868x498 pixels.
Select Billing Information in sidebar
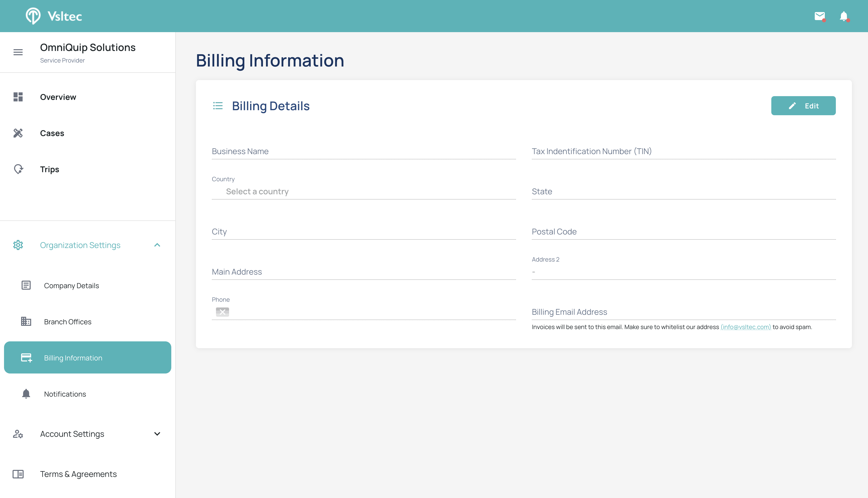(x=88, y=357)
